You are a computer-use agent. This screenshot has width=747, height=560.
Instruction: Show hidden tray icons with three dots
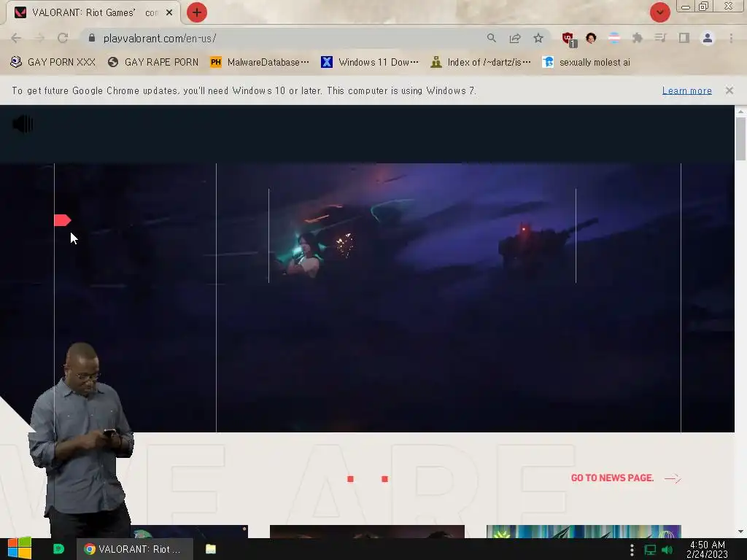632,550
